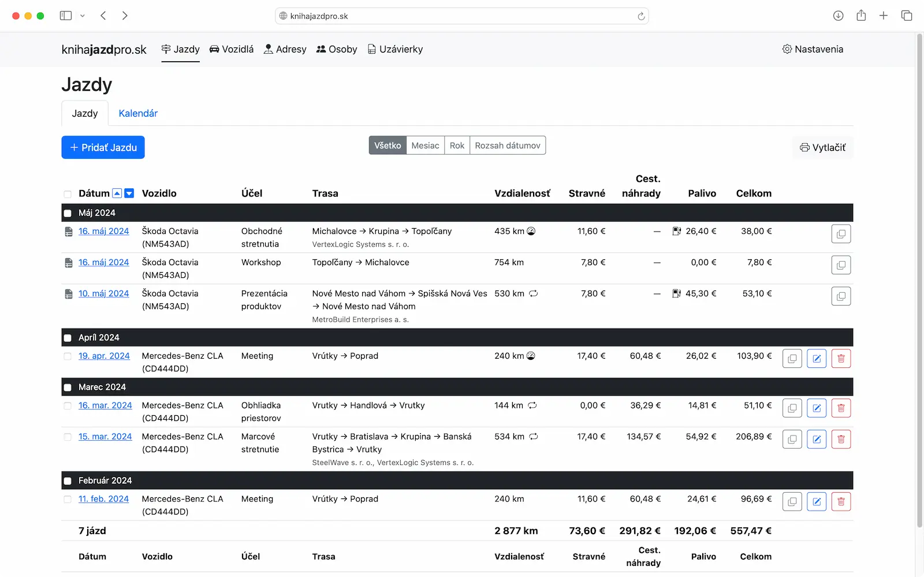Filter trips by Mesiac
The height and width of the screenshot is (577, 924).
(x=426, y=146)
